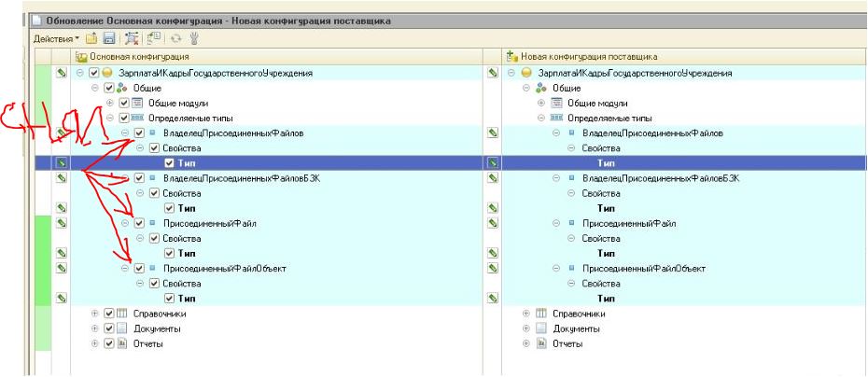Click the window title Обновление Основная конфигурация
Viewport: 868px width, 377px height.
[x=218, y=21]
